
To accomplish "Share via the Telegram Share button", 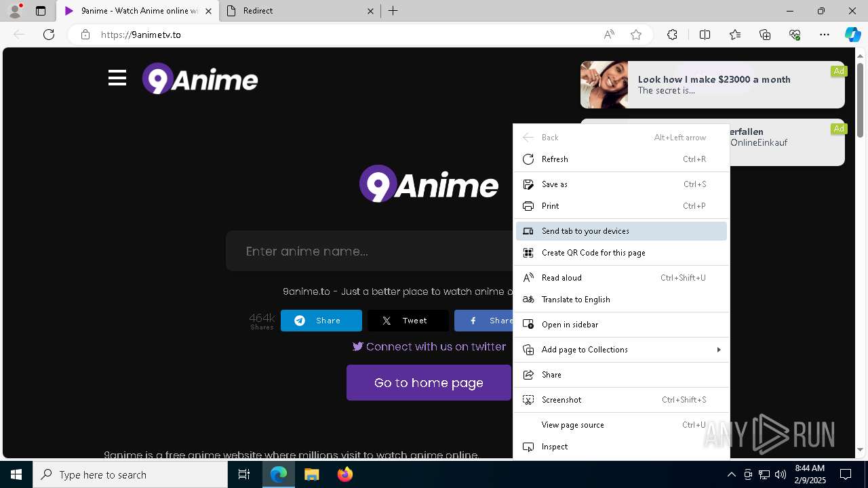I will (x=321, y=321).
